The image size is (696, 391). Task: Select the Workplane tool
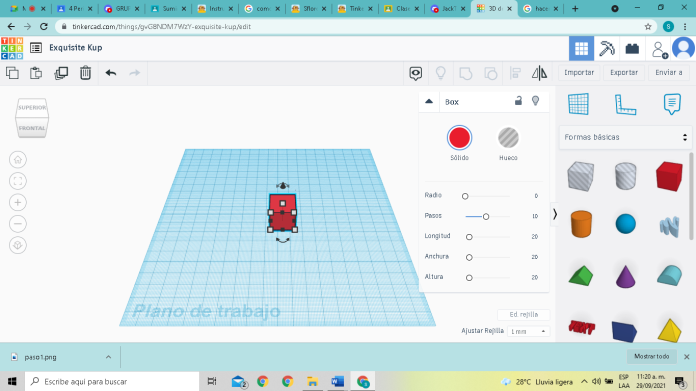[x=578, y=104]
